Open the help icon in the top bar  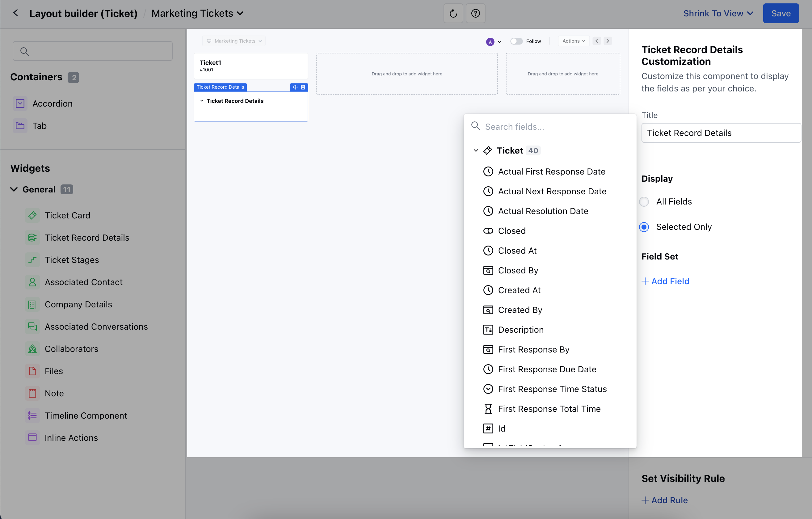[x=475, y=13]
